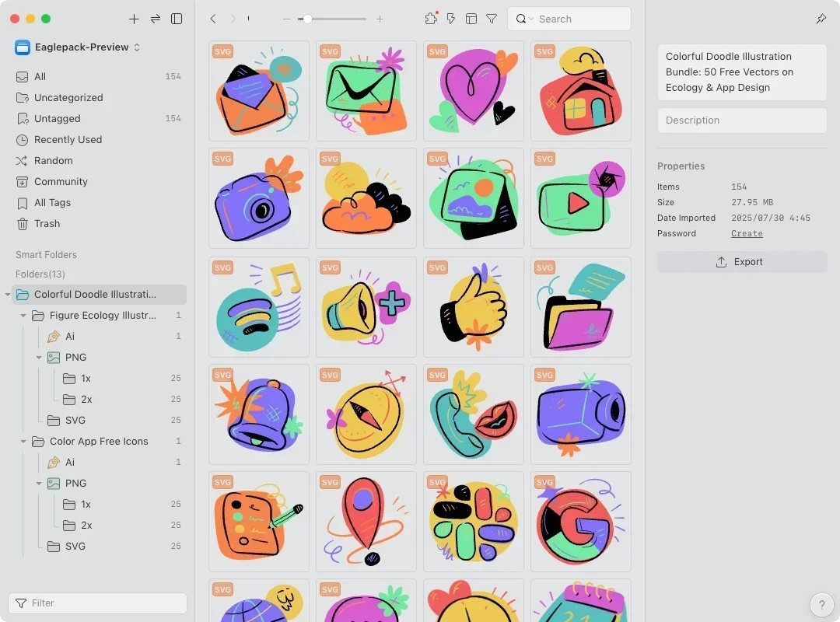Click the funnel filter icon in the toolbar

click(492, 19)
